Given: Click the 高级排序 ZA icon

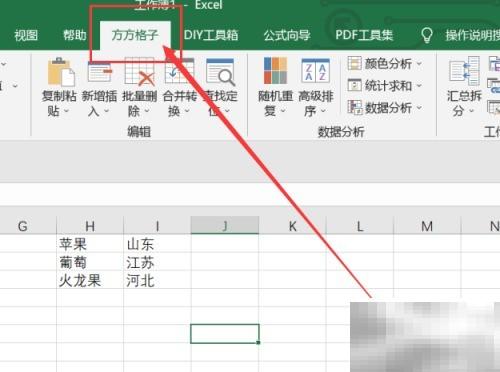Looking at the screenshot, I should [315, 71].
